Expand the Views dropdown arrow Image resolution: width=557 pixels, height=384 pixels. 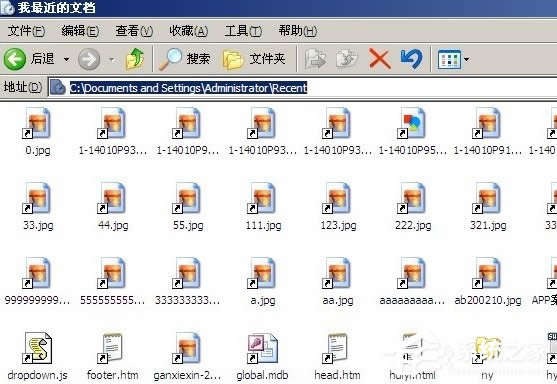466,60
